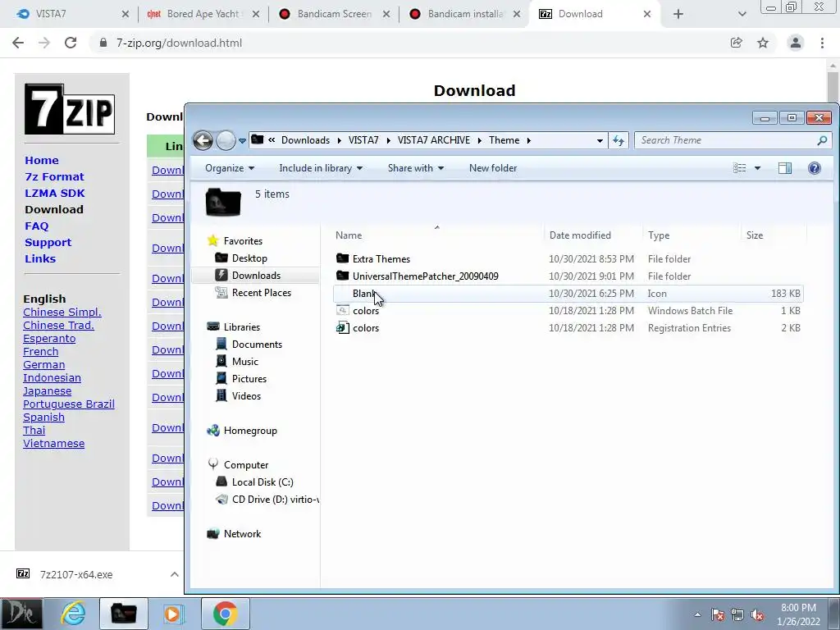
Task: Open Chrome from the taskbar
Action: coord(226,614)
